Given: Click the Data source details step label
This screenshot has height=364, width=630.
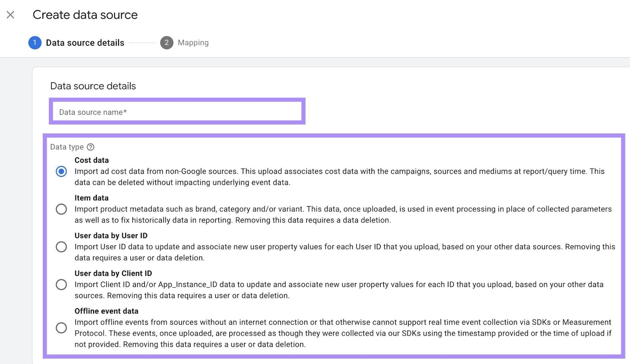Looking at the screenshot, I should click(84, 43).
